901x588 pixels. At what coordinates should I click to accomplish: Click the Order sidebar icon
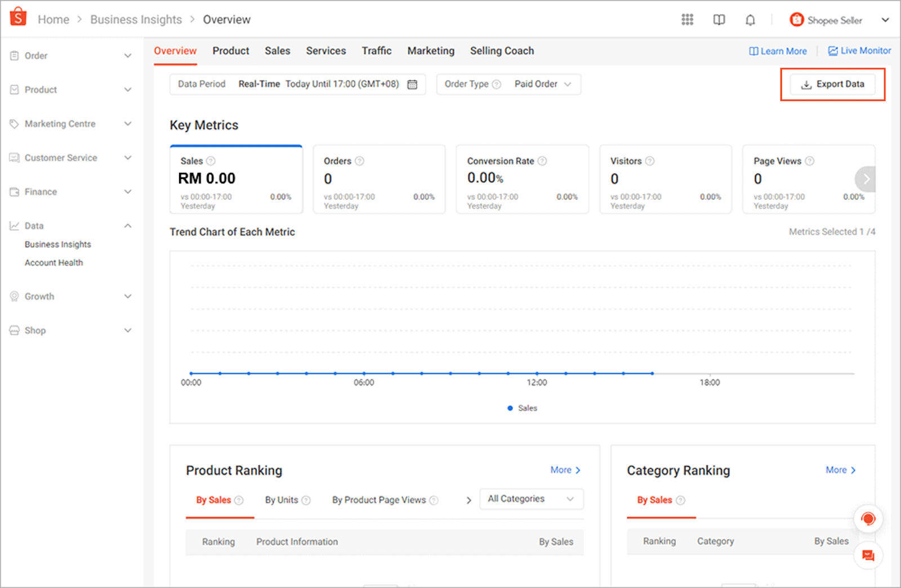(15, 56)
